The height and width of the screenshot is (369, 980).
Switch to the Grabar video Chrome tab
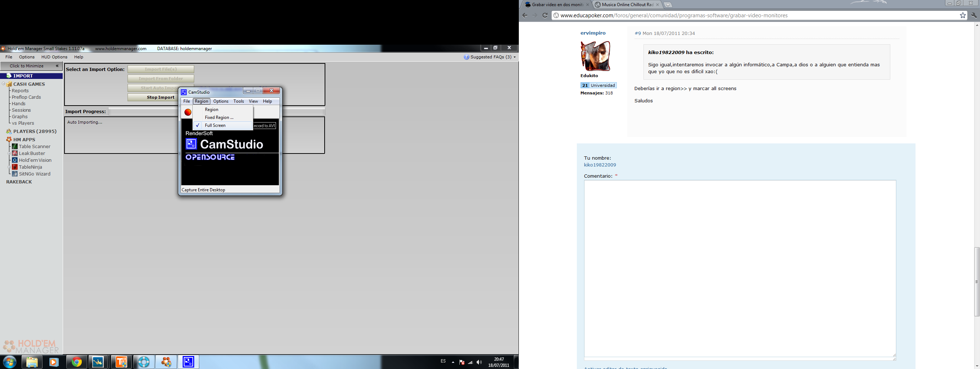(557, 5)
